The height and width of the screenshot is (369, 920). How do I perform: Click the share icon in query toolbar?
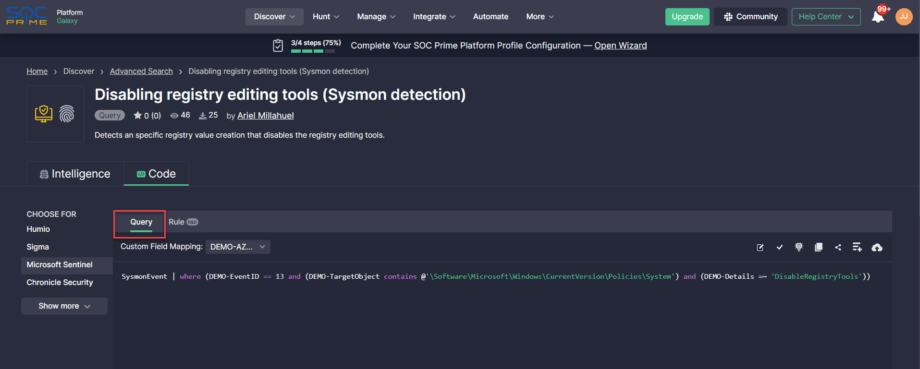[x=838, y=248]
